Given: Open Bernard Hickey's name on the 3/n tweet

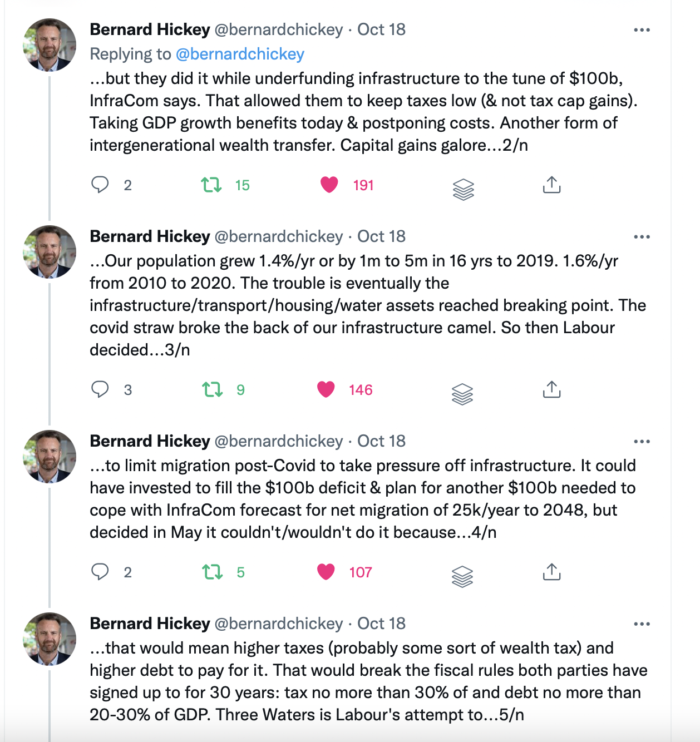Looking at the screenshot, I should tap(150, 236).
